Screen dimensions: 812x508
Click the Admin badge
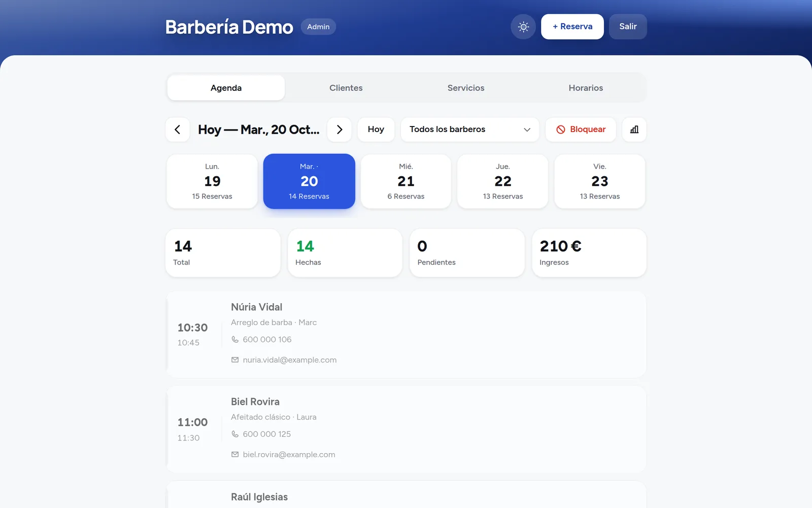point(318,26)
